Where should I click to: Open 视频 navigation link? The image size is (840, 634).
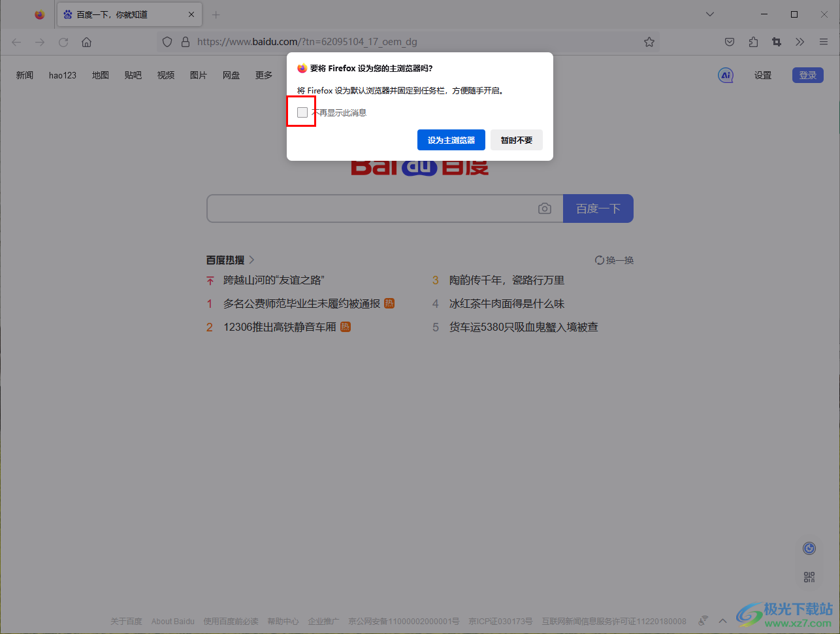166,75
